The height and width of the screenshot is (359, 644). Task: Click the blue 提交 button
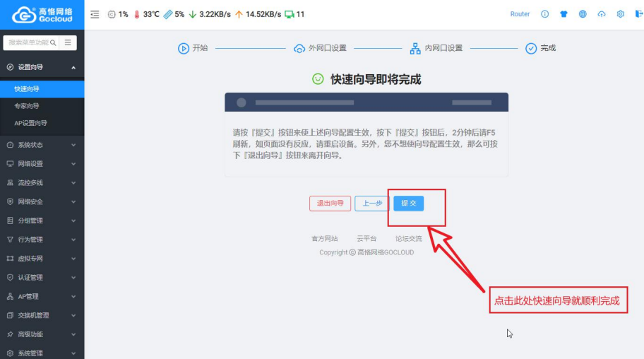pos(408,204)
